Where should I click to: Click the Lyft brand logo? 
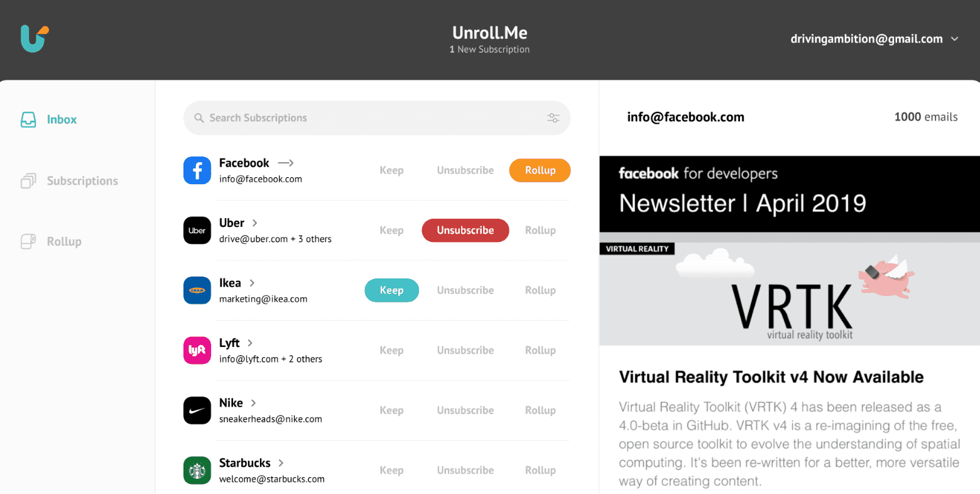[197, 351]
